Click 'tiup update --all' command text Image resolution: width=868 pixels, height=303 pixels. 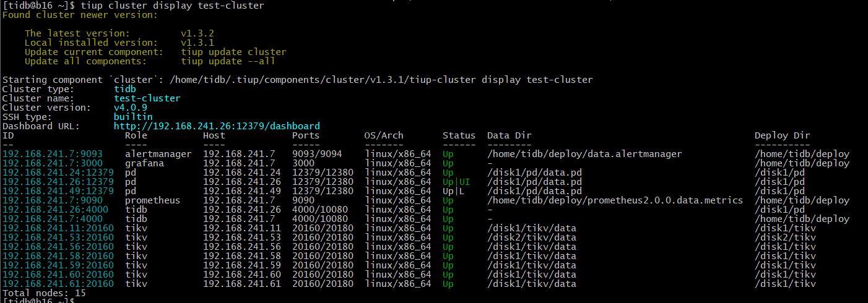click(228, 61)
